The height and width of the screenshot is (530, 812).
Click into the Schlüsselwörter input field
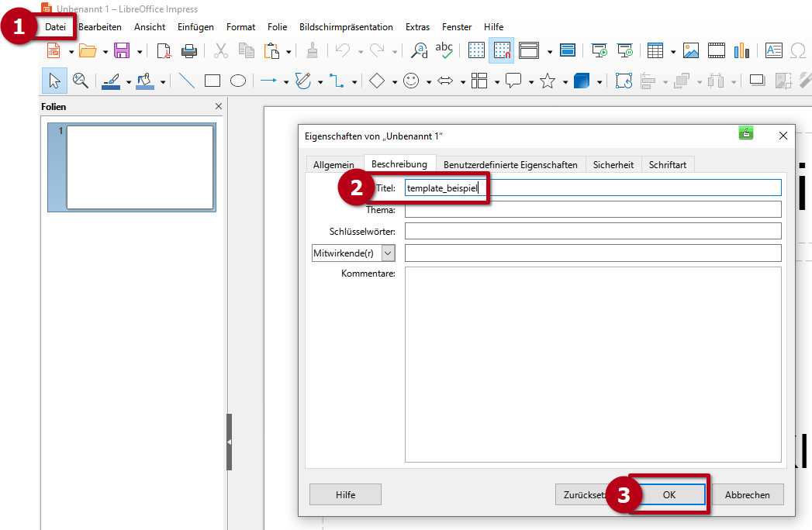click(x=593, y=231)
